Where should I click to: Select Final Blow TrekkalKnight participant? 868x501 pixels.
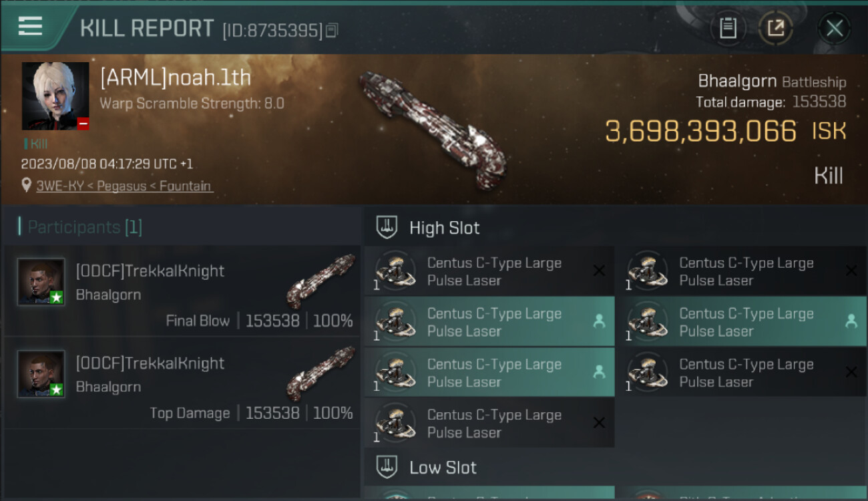click(x=182, y=291)
